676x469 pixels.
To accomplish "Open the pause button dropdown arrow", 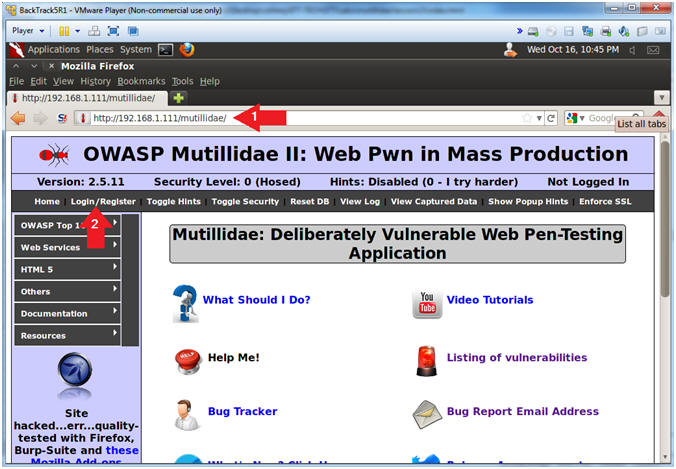I will [x=78, y=31].
